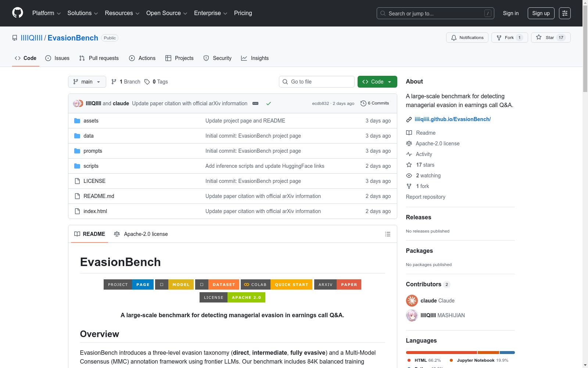Expand the Platform menu
The height and width of the screenshot is (368, 588).
(x=46, y=13)
